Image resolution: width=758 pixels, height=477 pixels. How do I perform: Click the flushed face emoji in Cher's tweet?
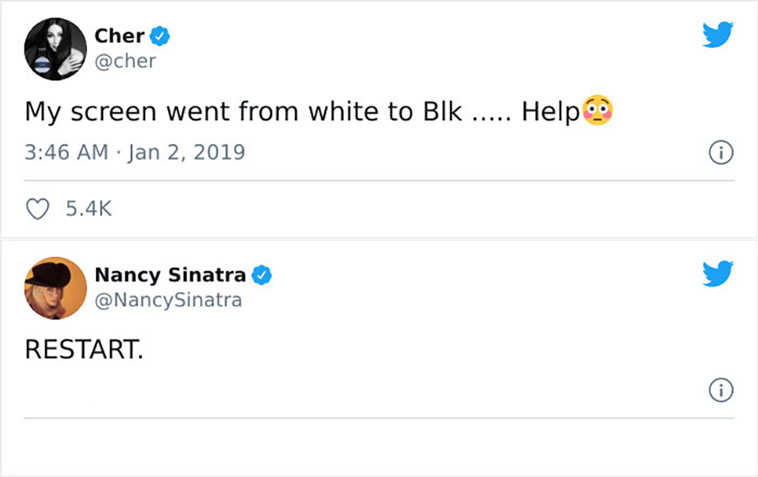coord(598,110)
